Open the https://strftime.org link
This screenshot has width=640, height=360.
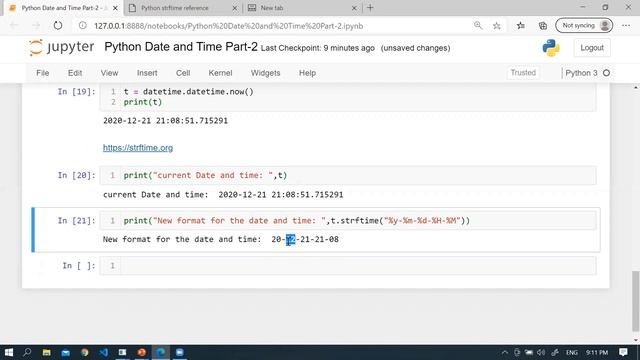(138, 148)
